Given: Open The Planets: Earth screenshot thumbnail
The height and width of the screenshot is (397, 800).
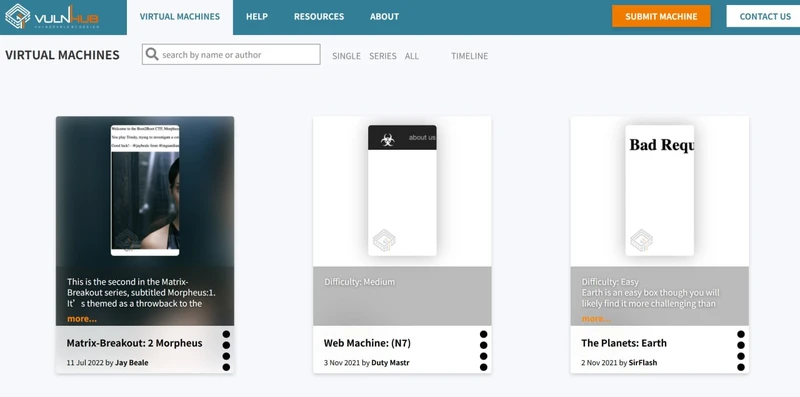Looking at the screenshot, I should (660, 190).
